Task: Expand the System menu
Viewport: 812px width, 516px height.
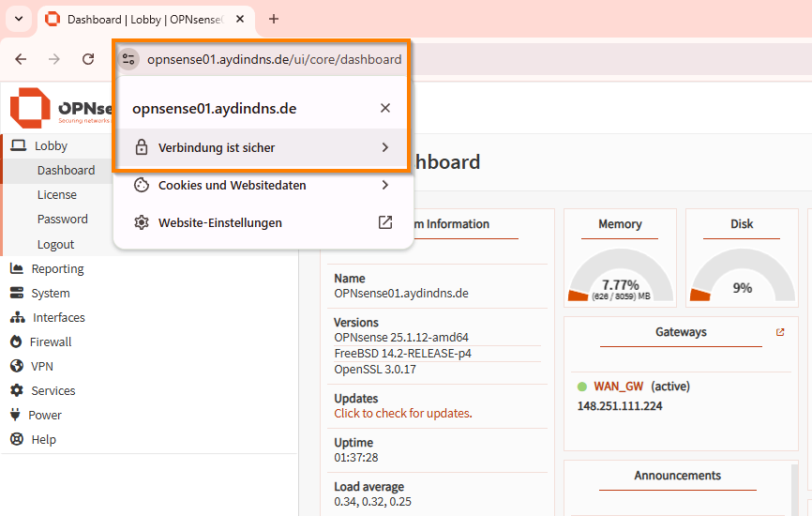Action: pyautogui.click(x=51, y=294)
